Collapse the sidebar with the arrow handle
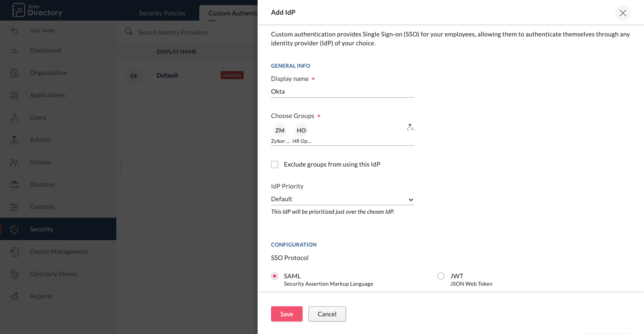The width and height of the screenshot is (644, 334). pos(119,165)
